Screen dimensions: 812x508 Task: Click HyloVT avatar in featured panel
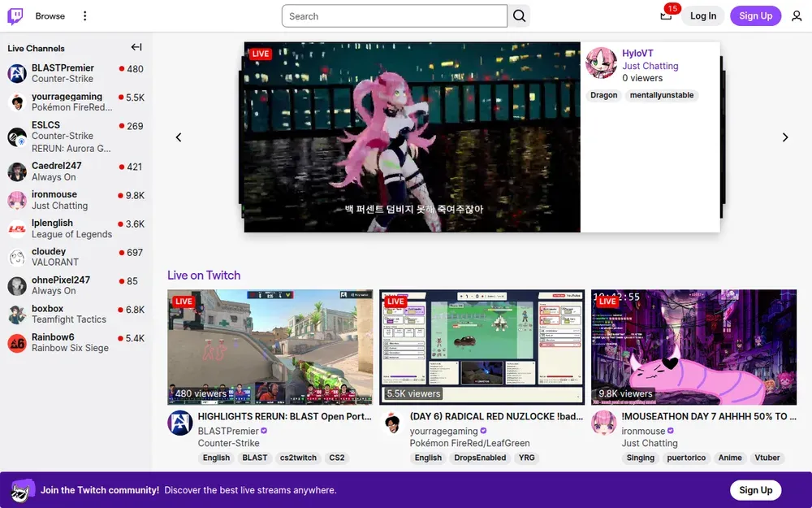click(601, 63)
